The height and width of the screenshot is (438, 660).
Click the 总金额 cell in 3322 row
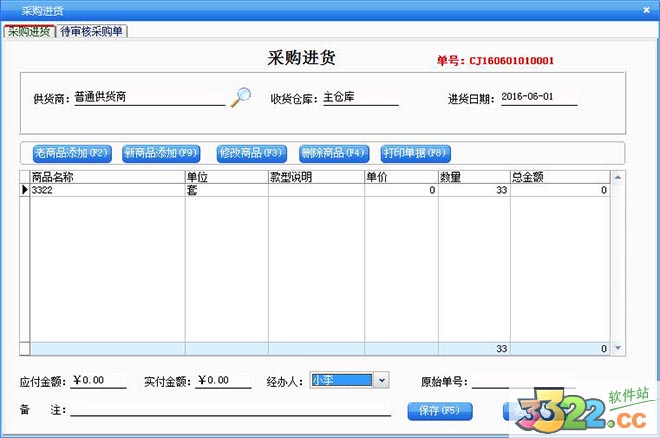click(x=560, y=190)
